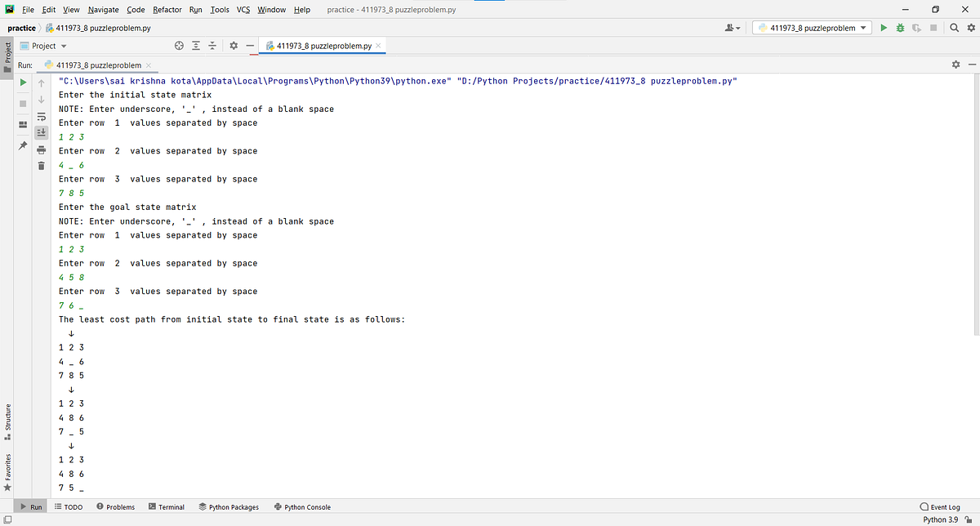
Task: Open the Tools menu
Action: (x=220, y=9)
